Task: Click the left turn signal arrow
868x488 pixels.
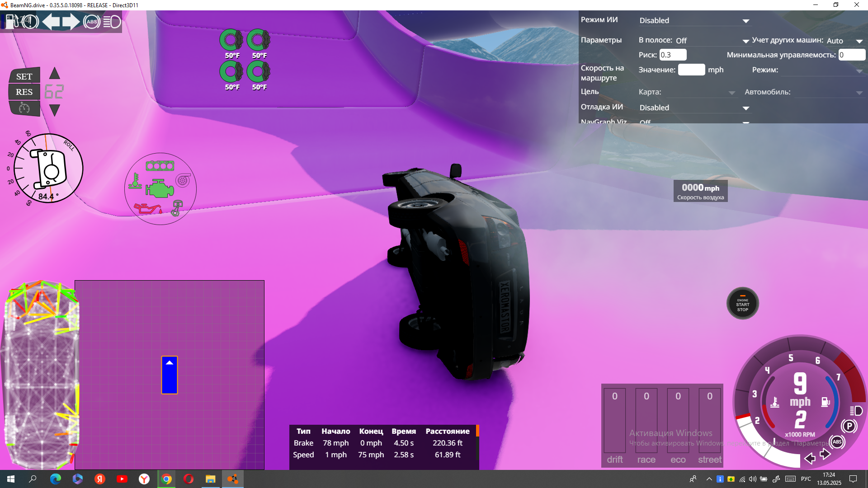Action: coord(51,22)
